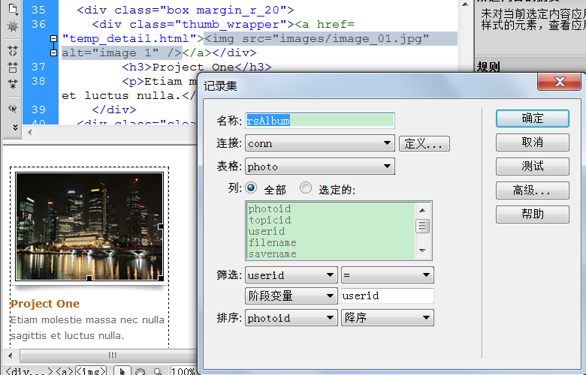Screen dimensions: 586x375
Task: Click the 测试 button
Action: [533, 166]
